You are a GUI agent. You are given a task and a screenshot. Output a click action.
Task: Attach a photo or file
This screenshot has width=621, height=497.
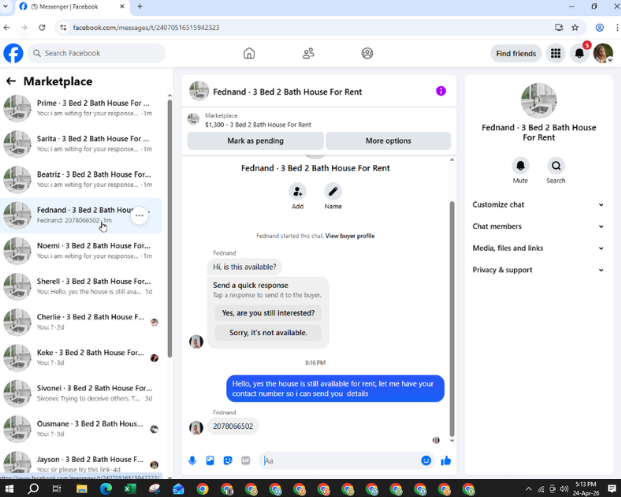click(x=210, y=461)
